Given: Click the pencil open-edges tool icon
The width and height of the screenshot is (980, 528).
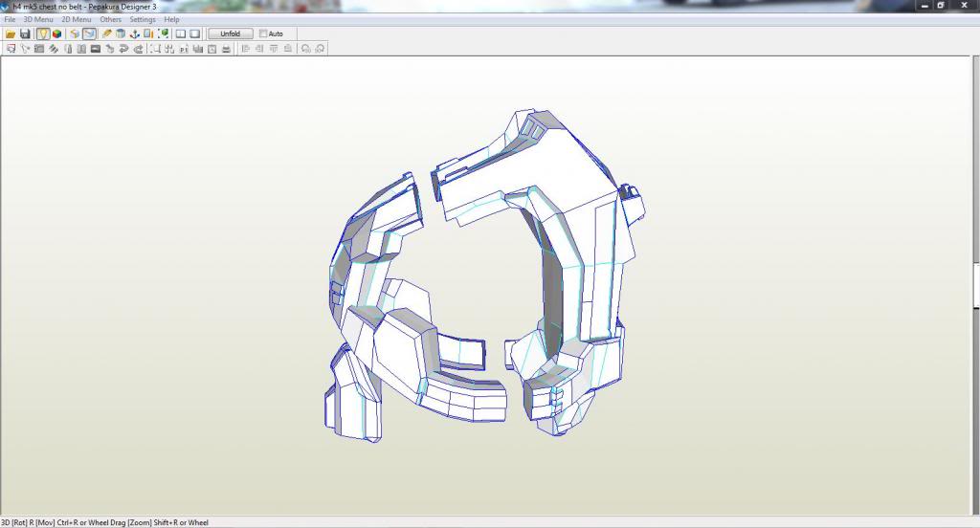Looking at the screenshot, I should pos(107,33).
